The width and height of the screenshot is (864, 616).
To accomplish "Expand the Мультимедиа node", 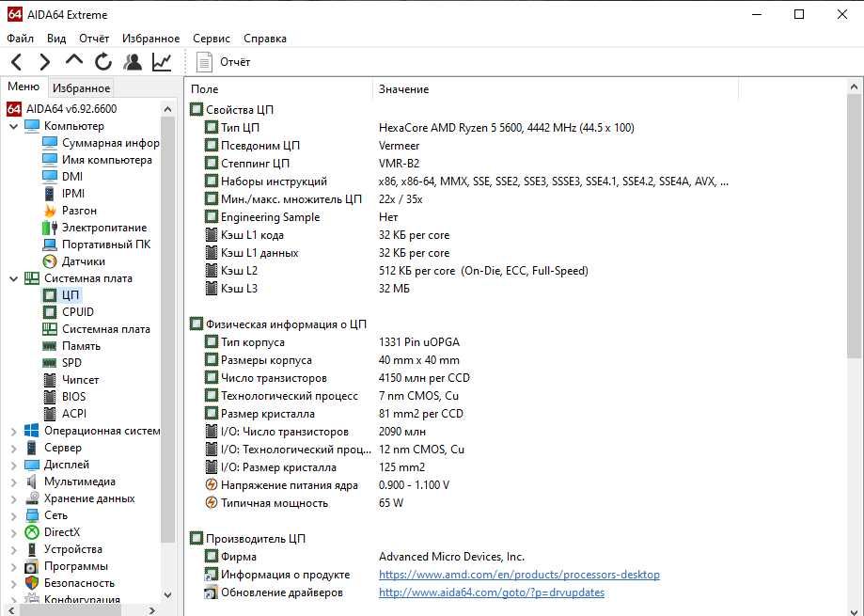I will point(14,482).
